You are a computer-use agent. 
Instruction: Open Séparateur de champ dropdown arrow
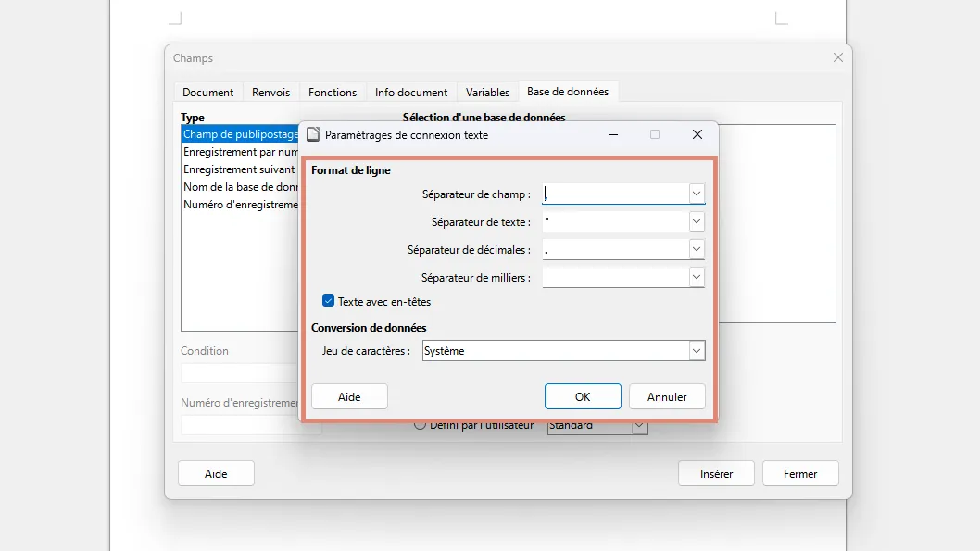[697, 194]
